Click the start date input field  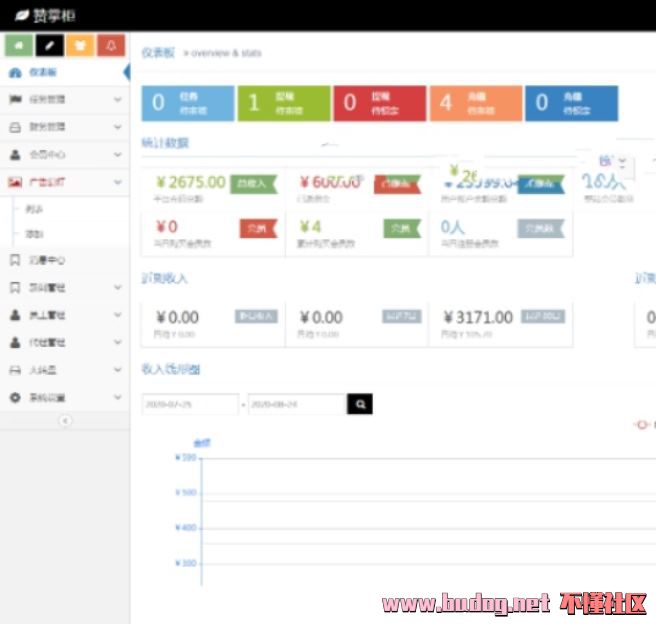(x=190, y=404)
